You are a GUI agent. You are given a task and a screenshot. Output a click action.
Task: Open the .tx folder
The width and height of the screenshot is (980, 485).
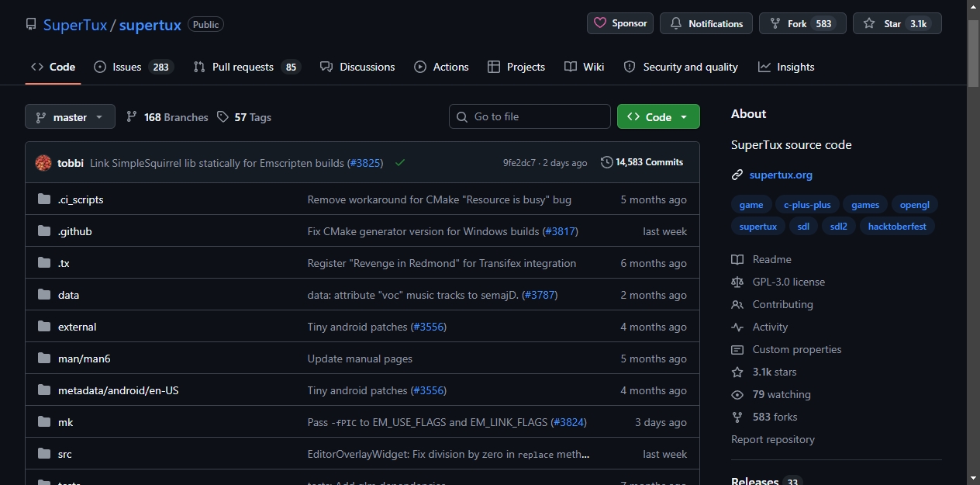[x=64, y=263]
